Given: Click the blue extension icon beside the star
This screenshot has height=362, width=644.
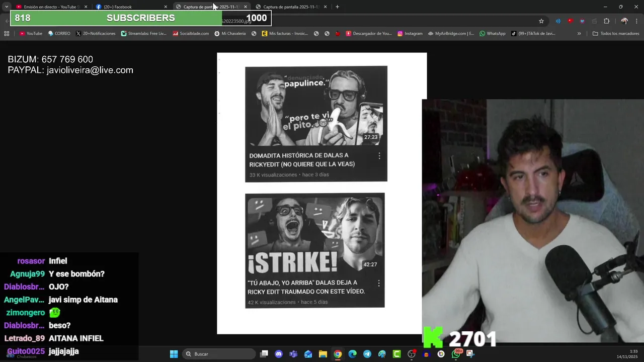Looking at the screenshot, I should [558, 21].
